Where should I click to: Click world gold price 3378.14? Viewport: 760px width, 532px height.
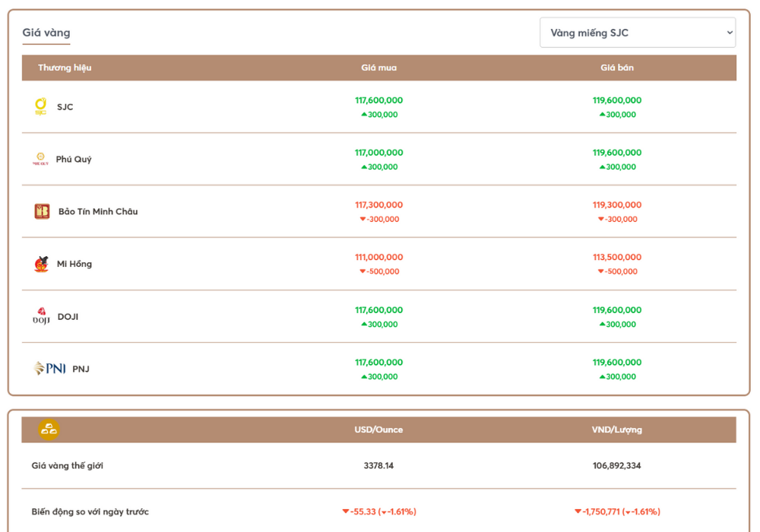tap(378, 466)
